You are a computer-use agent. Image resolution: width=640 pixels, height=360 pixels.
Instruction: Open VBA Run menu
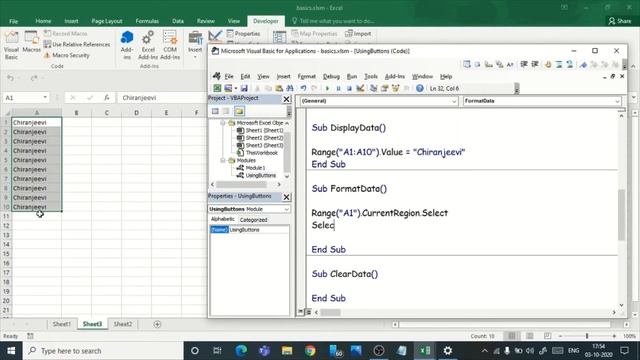[x=352, y=76]
